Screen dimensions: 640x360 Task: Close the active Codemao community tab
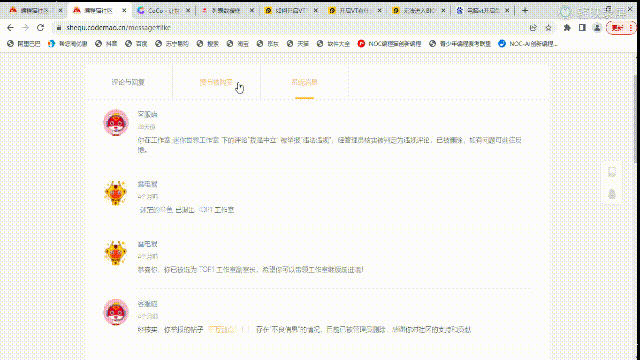[x=124, y=10]
